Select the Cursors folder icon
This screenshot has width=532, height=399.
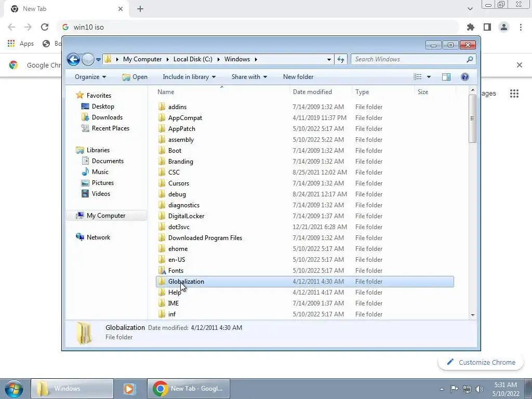point(162,183)
